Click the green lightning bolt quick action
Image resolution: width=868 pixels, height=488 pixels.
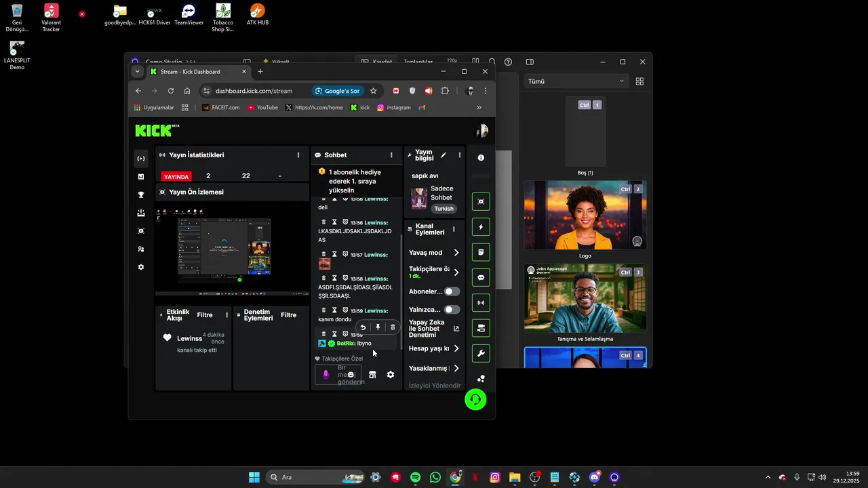point(481,227)
